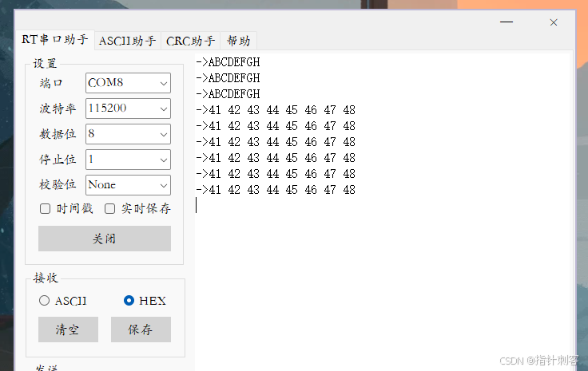Expand the 波特率 115200 dropdown
Image resolution: width=588 pixels, height=371 pixels.
pos(128,109)
